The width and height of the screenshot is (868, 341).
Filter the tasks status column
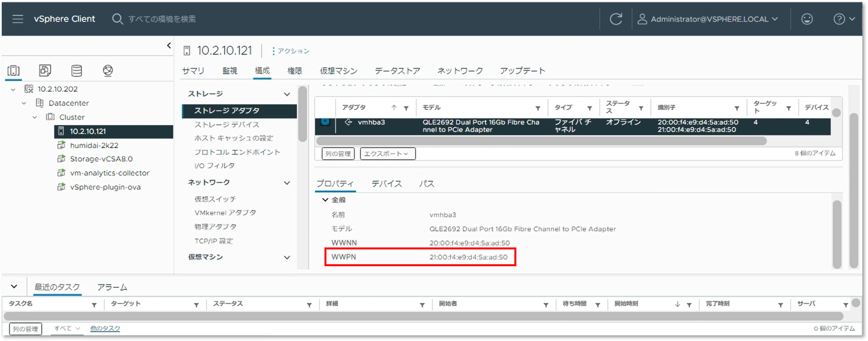click(309, 305)
